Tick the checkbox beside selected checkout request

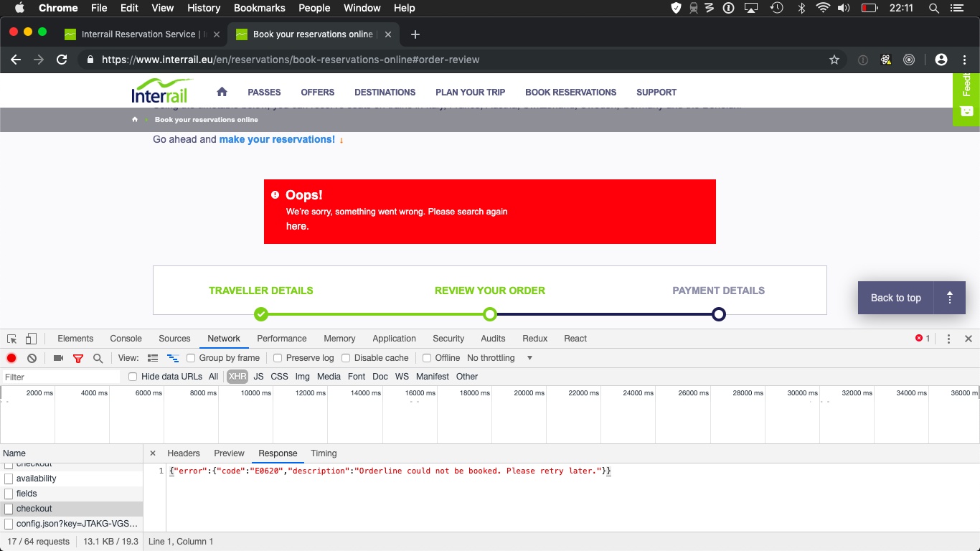coord(9,509)
